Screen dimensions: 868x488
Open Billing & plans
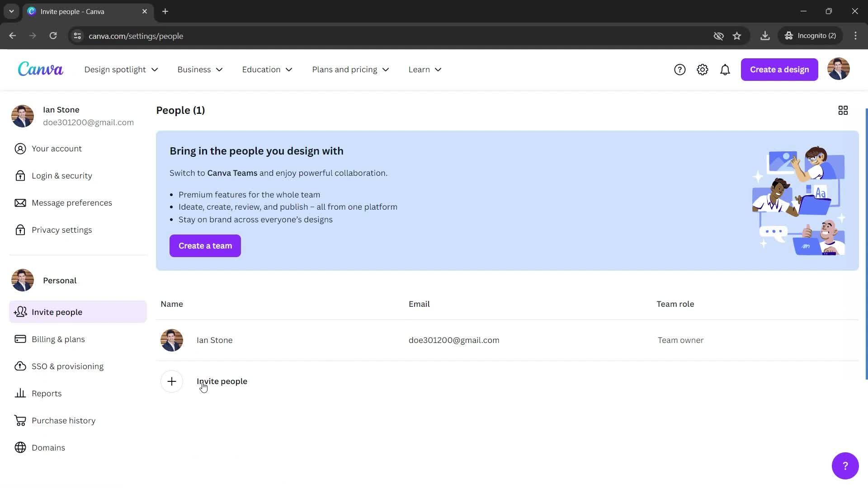point(78,339)
